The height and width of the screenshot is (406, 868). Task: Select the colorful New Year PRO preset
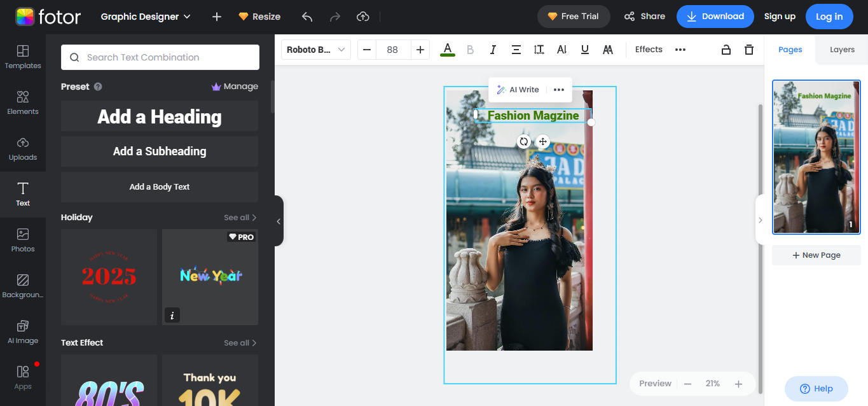pyautogui.click(x=210, y=277)
